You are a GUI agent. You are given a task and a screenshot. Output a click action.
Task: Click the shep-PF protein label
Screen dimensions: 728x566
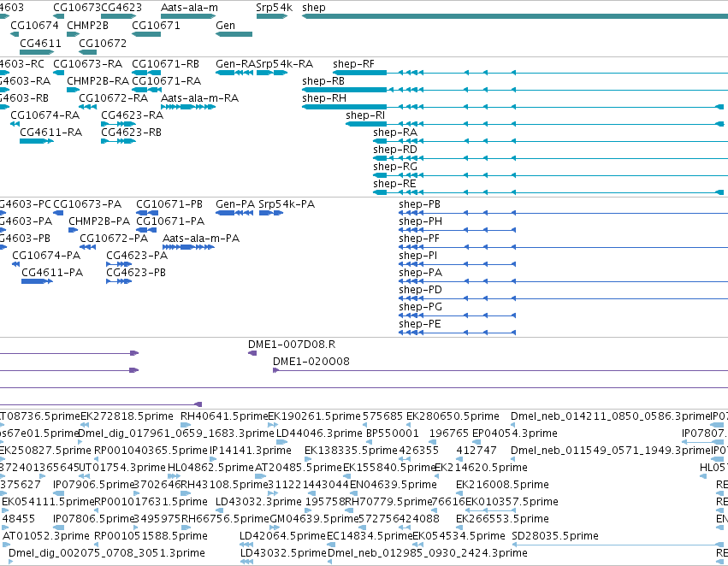[419, 239]
